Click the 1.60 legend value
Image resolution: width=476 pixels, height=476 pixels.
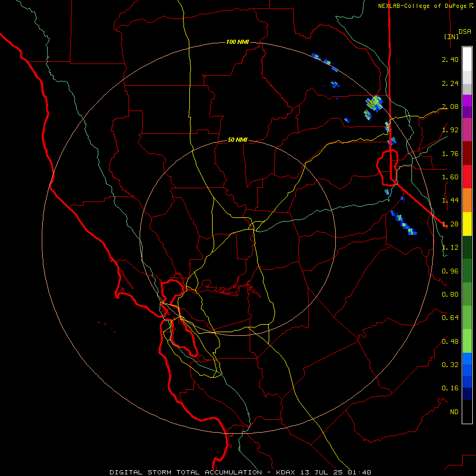tap(450, 177)
